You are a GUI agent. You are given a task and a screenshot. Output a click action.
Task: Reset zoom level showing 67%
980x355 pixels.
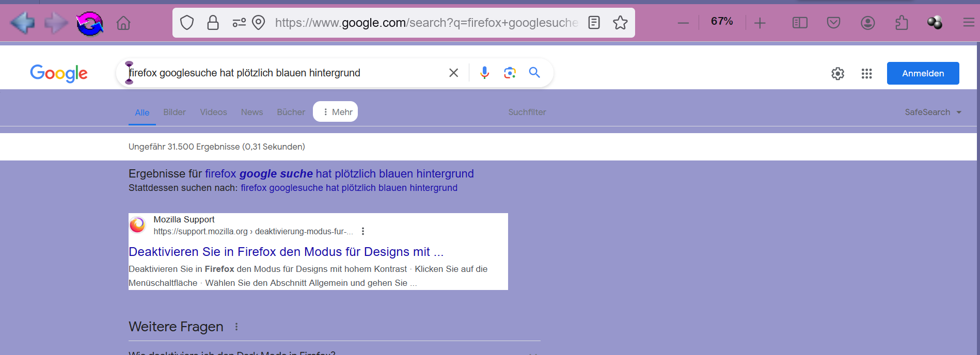click(722, 21)
